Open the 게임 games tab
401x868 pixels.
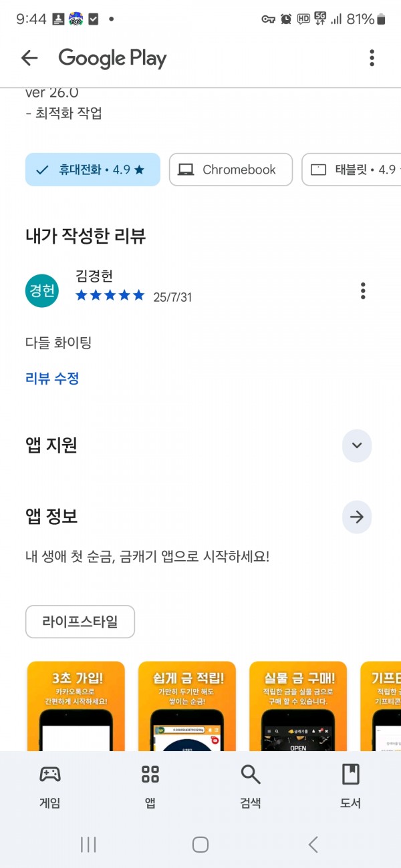tap(50, 785)
